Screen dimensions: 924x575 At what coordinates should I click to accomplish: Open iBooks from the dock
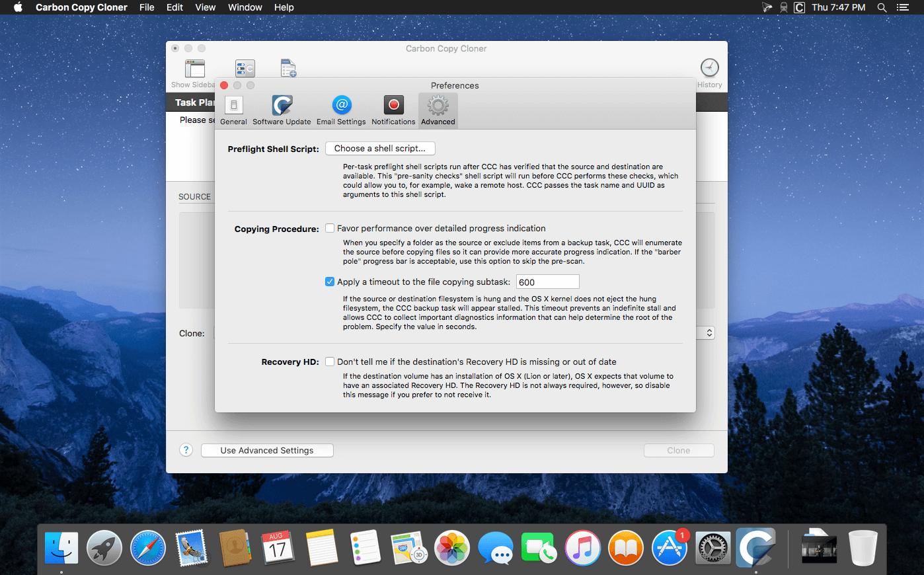click(626, 548)
